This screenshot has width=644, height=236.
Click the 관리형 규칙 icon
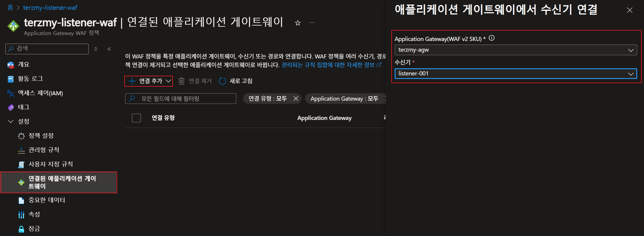click(21, 150)
